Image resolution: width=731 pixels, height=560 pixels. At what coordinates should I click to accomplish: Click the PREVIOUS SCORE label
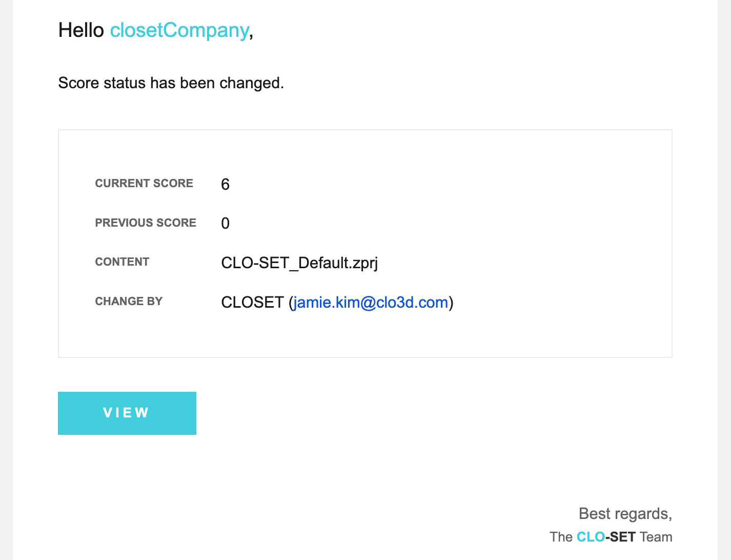[x=146, y=223]
